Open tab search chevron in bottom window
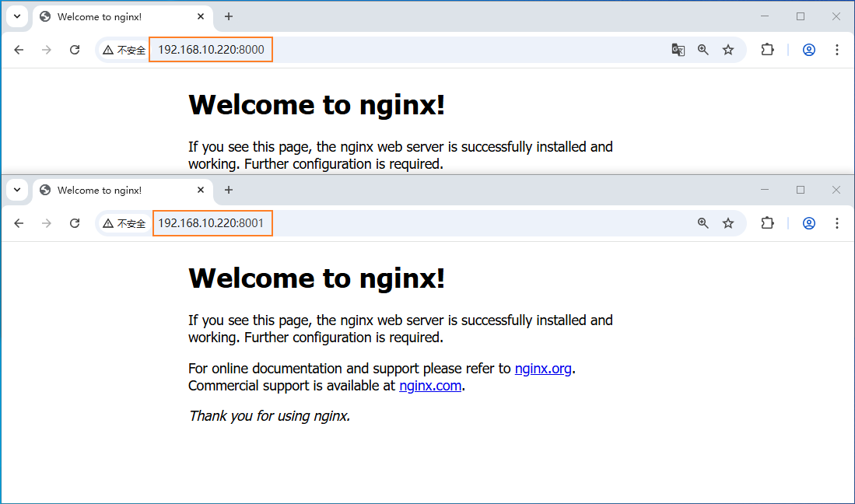 click(x=17, y=190)
